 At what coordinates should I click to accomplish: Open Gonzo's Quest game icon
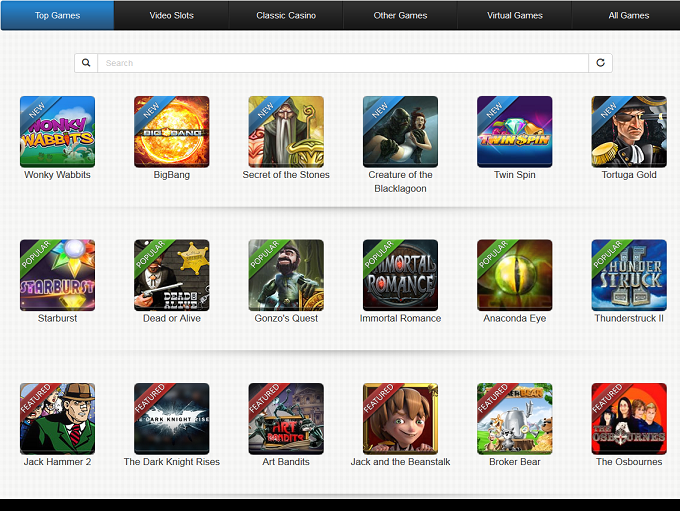[x=286, y=275]
